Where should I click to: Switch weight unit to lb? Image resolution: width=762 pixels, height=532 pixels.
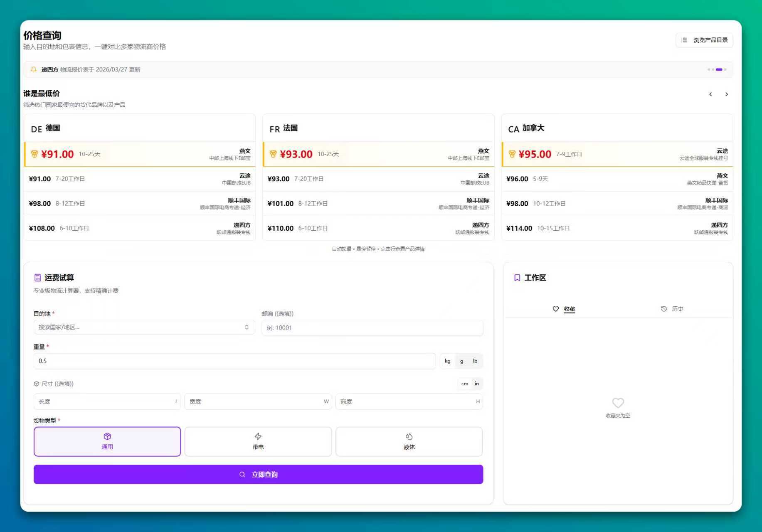pyautogui.click(x=475, y=361)
